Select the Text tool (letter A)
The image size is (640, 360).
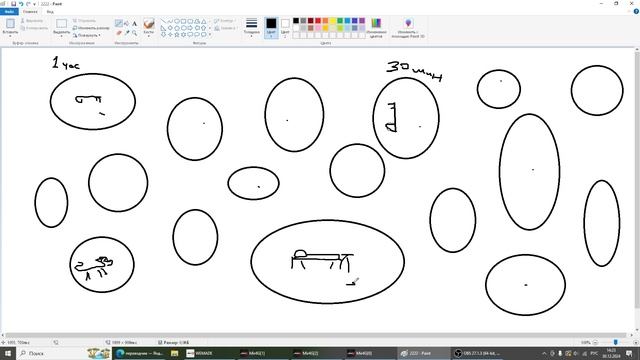point(134,24)
